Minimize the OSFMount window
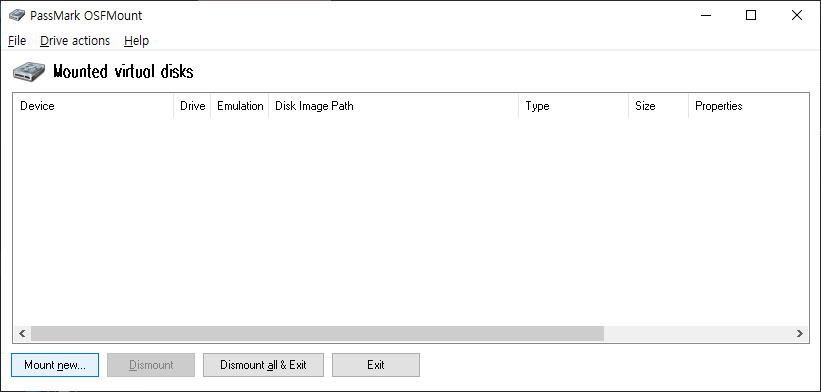 [x=705, y=15]
